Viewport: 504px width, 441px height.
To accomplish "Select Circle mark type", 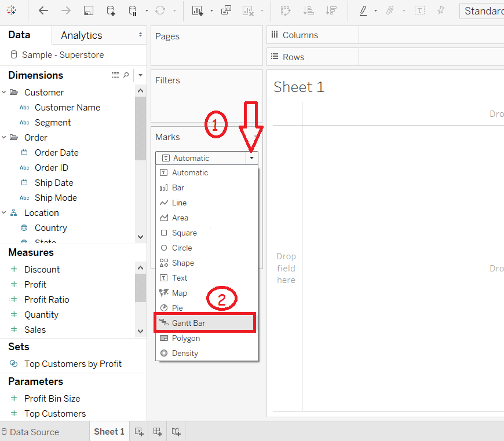I will click(206, 248).
